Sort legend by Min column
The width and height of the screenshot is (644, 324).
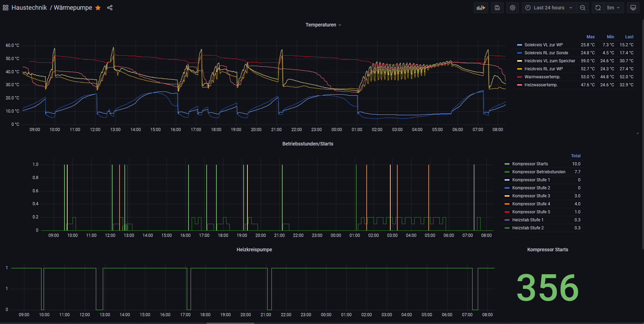(610, 37)
